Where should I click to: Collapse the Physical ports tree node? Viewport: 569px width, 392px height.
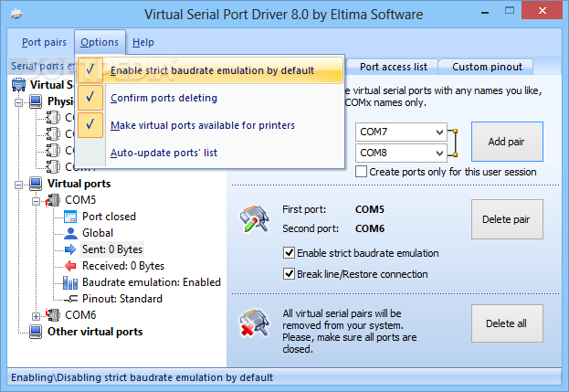coord(18,102)
